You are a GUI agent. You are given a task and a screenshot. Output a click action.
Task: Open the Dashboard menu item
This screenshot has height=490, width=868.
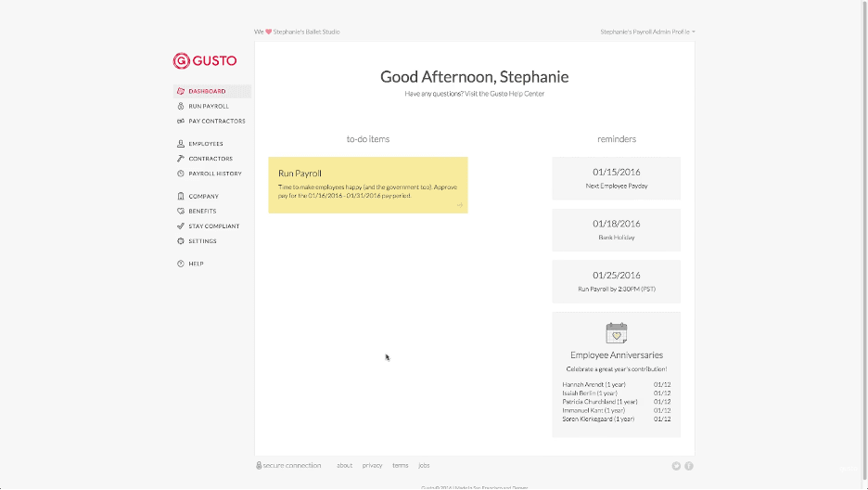tap(212, 91)
